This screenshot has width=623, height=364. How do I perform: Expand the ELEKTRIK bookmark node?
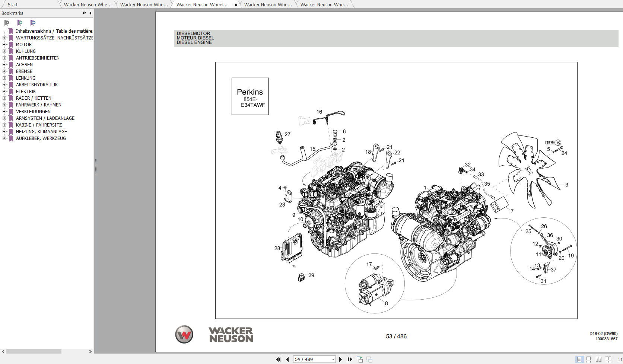tap(4, 91)
